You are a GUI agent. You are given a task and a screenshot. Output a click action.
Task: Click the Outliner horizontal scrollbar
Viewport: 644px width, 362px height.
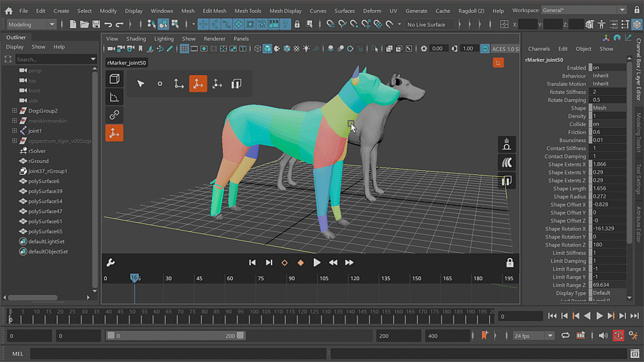coord(33,298)
